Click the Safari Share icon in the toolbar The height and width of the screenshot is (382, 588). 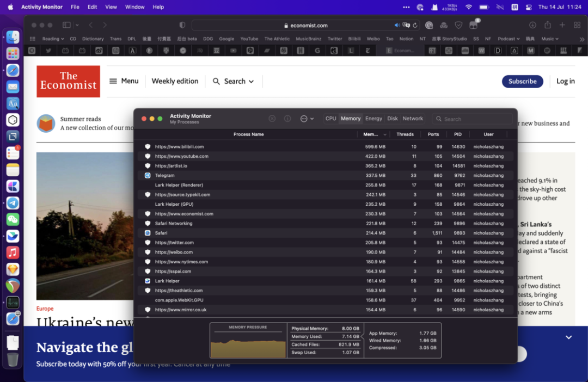548,25
